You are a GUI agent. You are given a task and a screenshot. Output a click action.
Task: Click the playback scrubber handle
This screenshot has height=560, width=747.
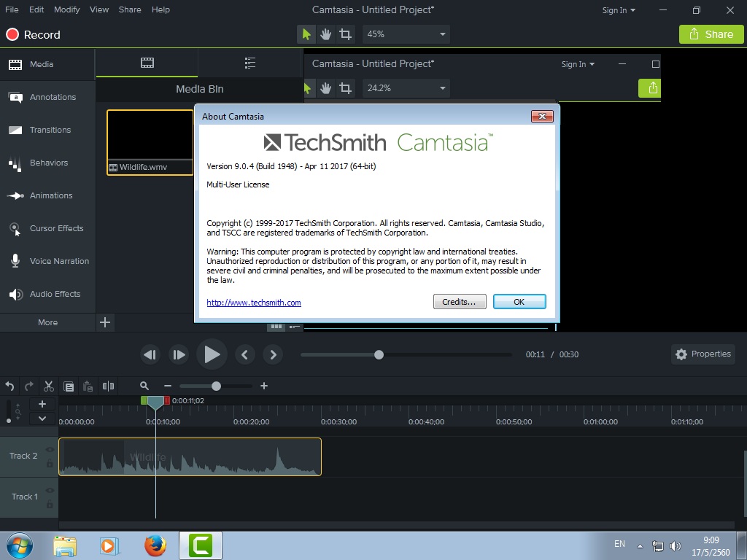pyautogui.click(x=379, y=355)
